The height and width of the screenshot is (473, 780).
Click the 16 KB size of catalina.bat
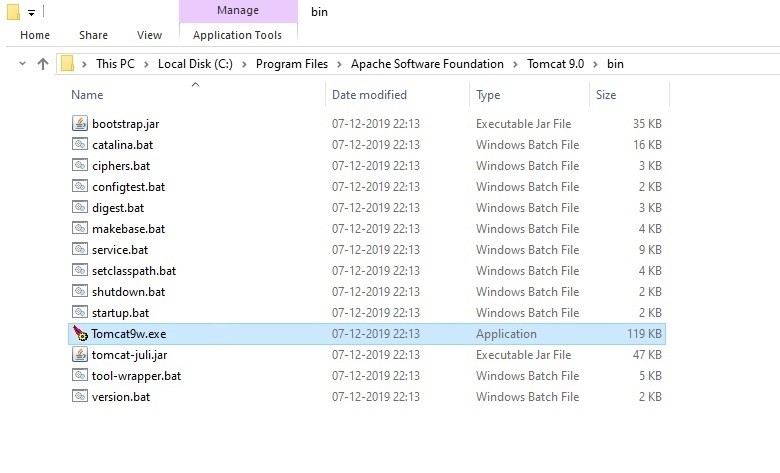[x=647, y=145]
